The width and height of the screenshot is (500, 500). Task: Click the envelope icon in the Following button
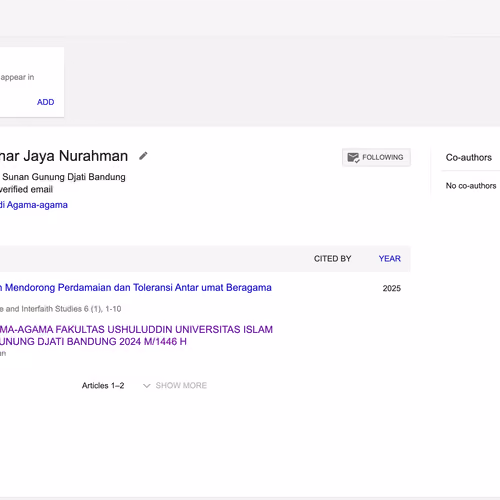pyautogui.click(x=353, y=157)
